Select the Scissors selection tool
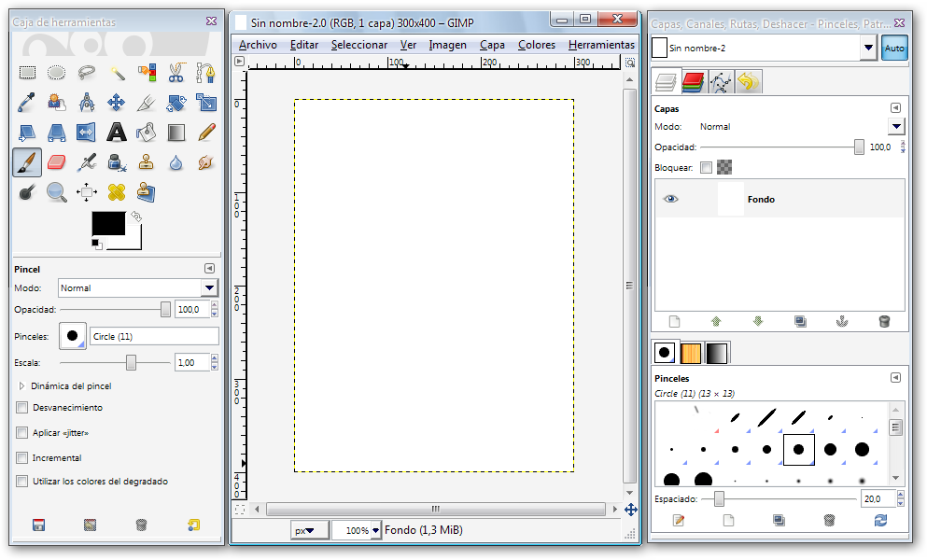Screen dimensions: 927x560 (x=176, y=72)
